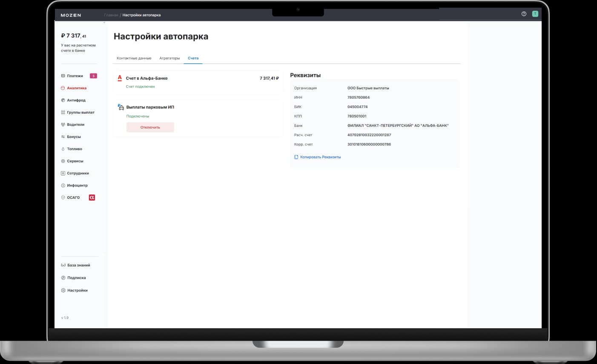Click the Сервисы sidebar icon
597x364 pixels.
point(63,161)
